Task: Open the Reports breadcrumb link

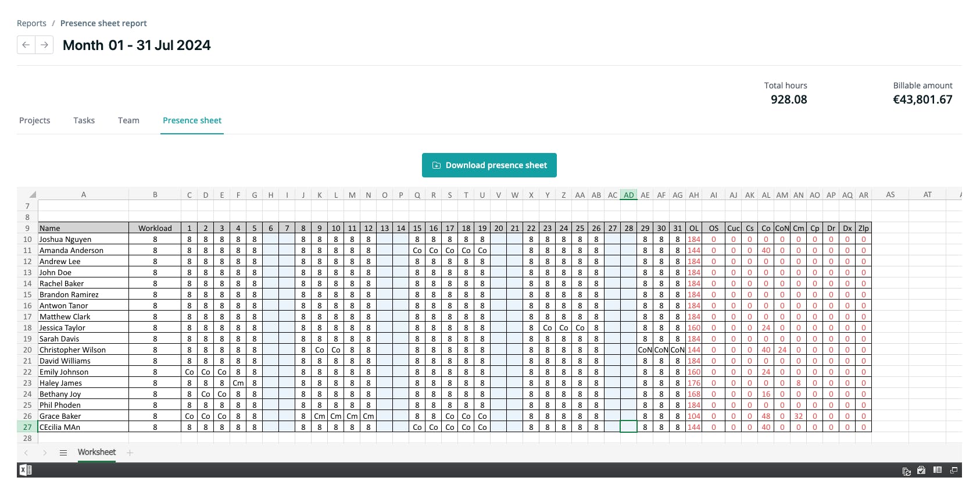Action: click(x=31, y=23)
